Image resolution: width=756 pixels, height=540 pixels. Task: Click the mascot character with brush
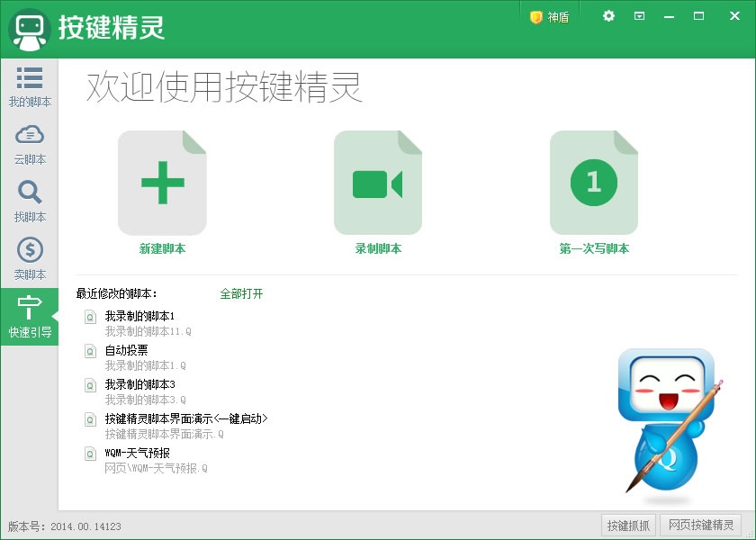point(667,418)
